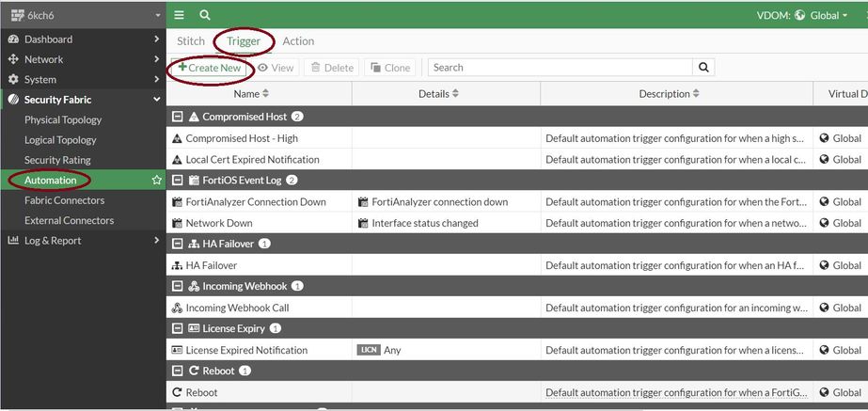Expand the System menu chevron
This screenshot has height=411, width=868.
(x=157, y=79)
